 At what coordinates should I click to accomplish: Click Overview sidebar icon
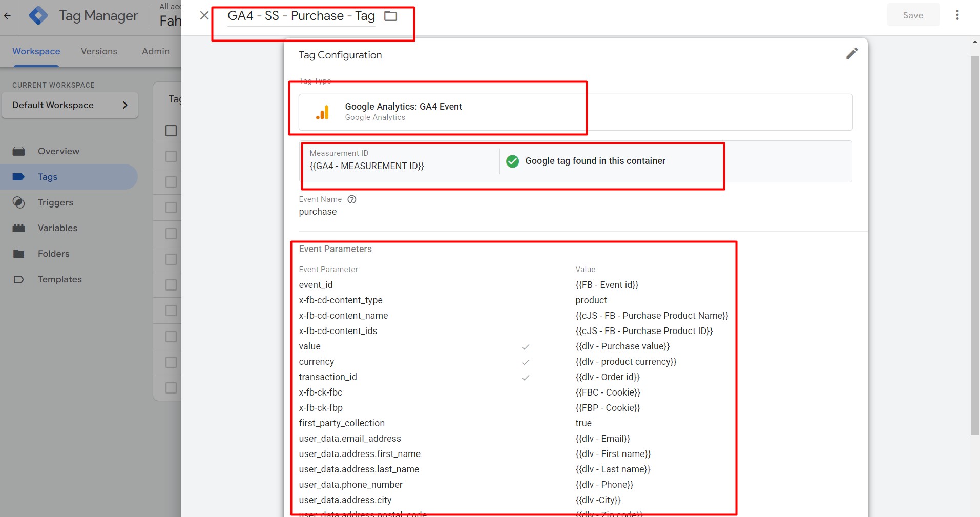click(19, 151)
